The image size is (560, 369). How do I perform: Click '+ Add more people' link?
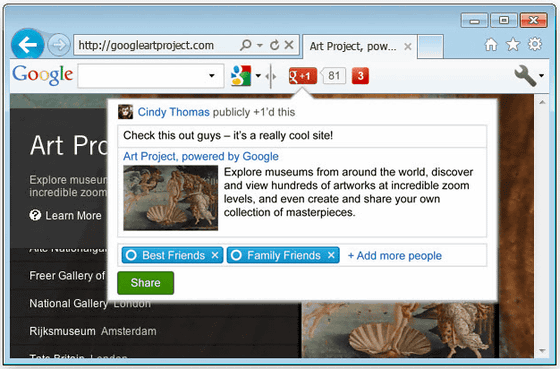pos(395,256)
